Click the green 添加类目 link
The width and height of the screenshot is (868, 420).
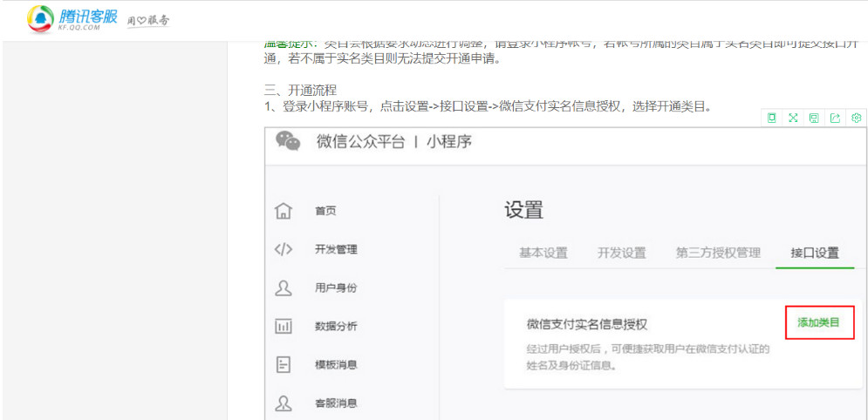click(818, 322)
